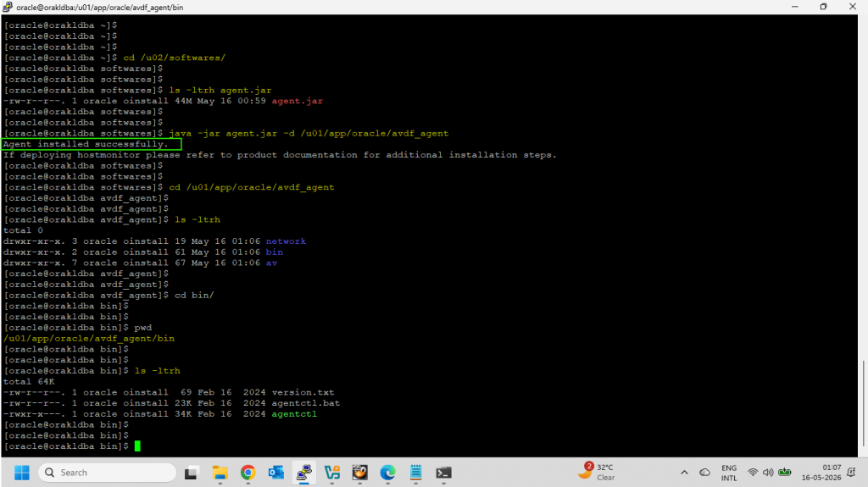This screenshot has height=487, width=868.
Task: Open the orange face app on taskbar
Action: [x=359, y=473]
